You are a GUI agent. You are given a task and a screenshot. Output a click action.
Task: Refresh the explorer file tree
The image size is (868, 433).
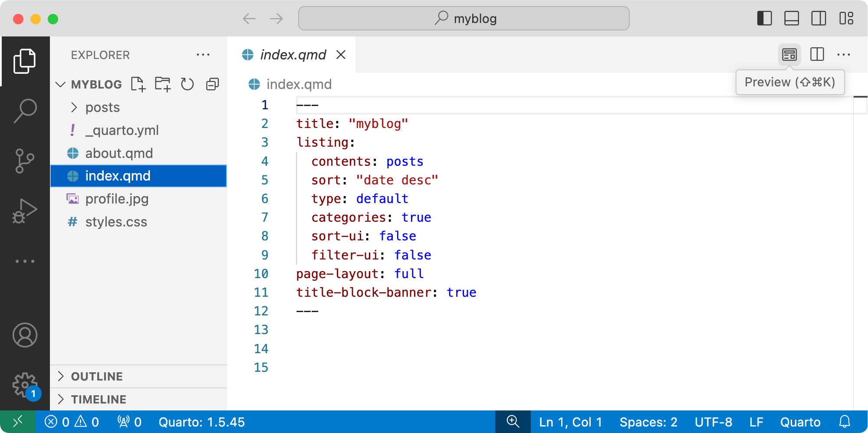(x=187, y=84)
